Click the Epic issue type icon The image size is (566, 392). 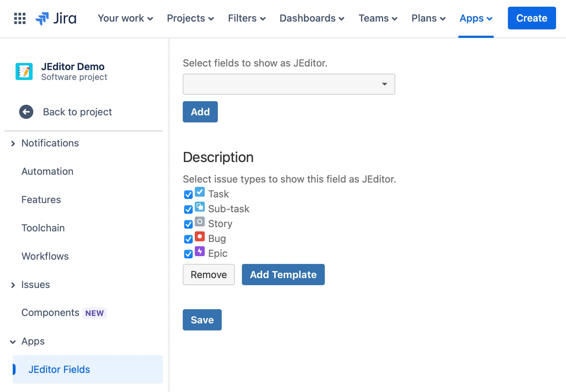coord(200,251)
